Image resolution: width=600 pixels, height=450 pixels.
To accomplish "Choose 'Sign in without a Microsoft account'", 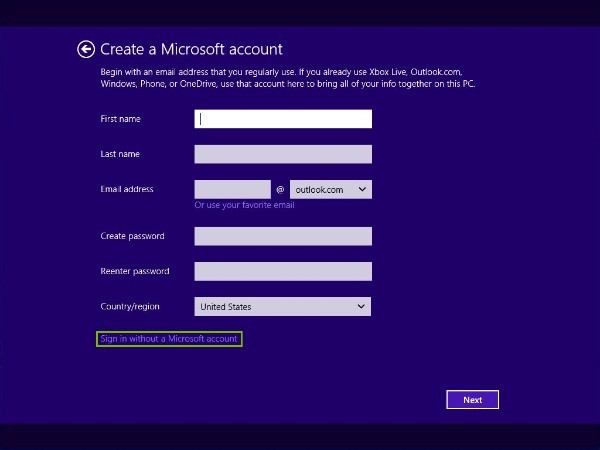I will point(169,339).
